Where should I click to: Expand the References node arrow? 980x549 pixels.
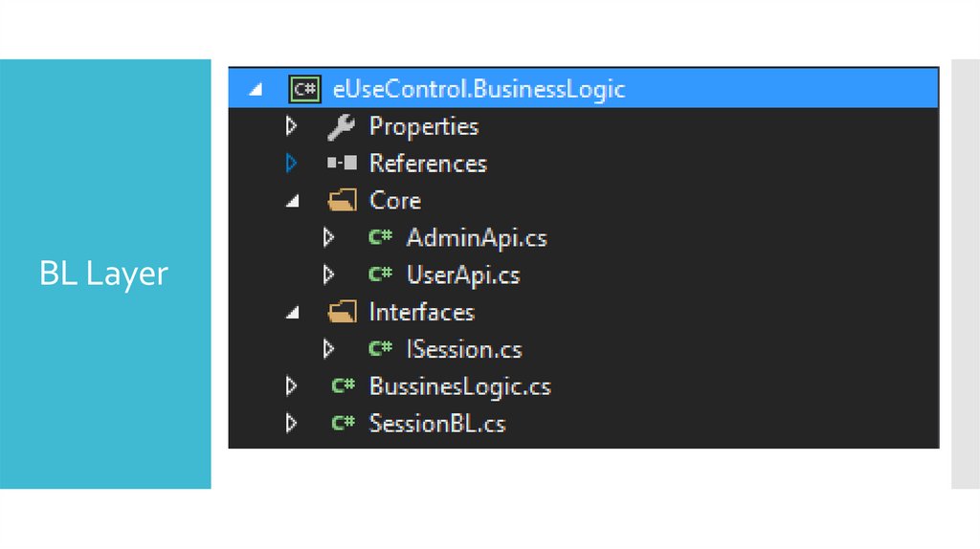tap(291, 164)
